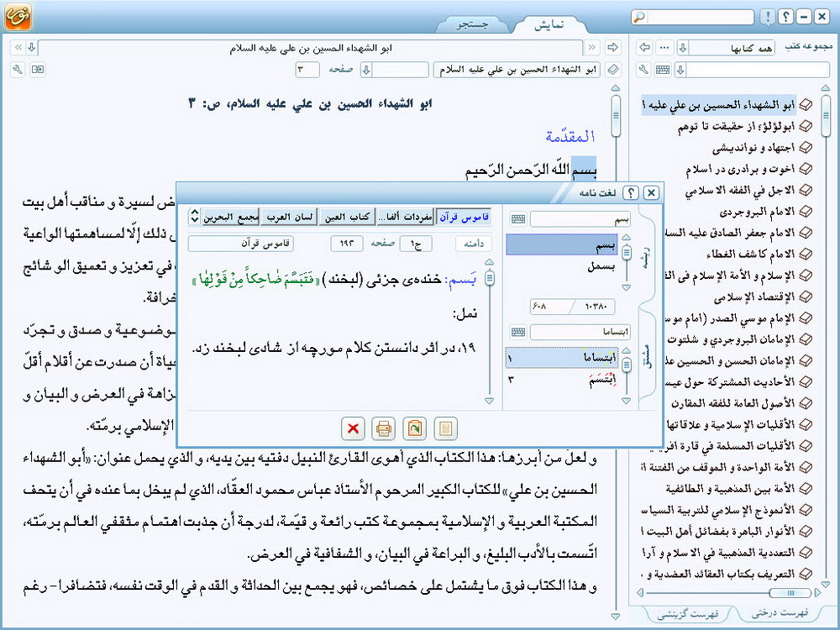Open الامام كاشف الغطاء book
This screenshot has height=630, width=840.
click(750, 255)
